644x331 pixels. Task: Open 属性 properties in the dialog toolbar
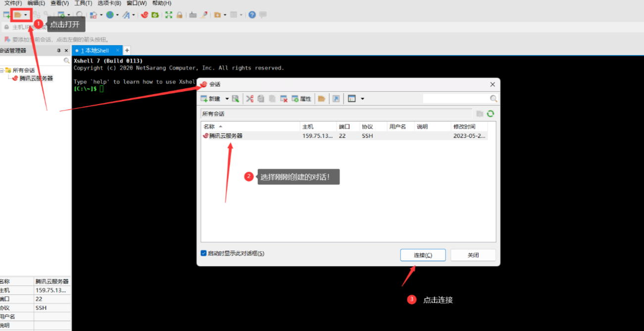(x=301, y=99)
